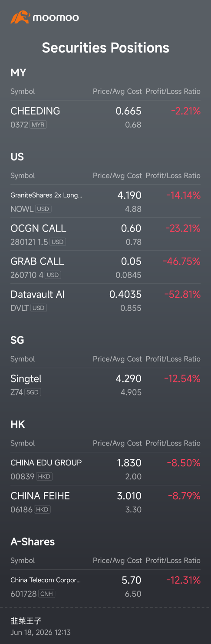Tap the MYR currency badge under CHEEDING
This screenshot has height=644, width=211.
pos(38,125)
